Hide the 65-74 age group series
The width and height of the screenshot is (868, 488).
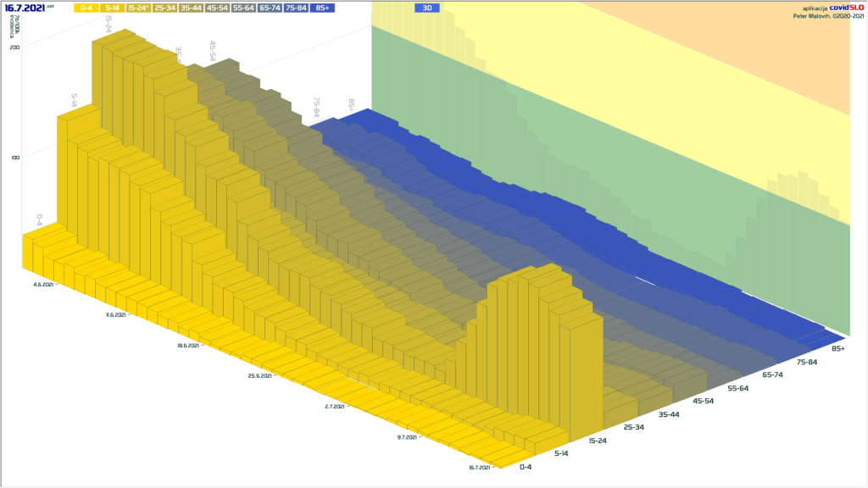tap(270, 8)
